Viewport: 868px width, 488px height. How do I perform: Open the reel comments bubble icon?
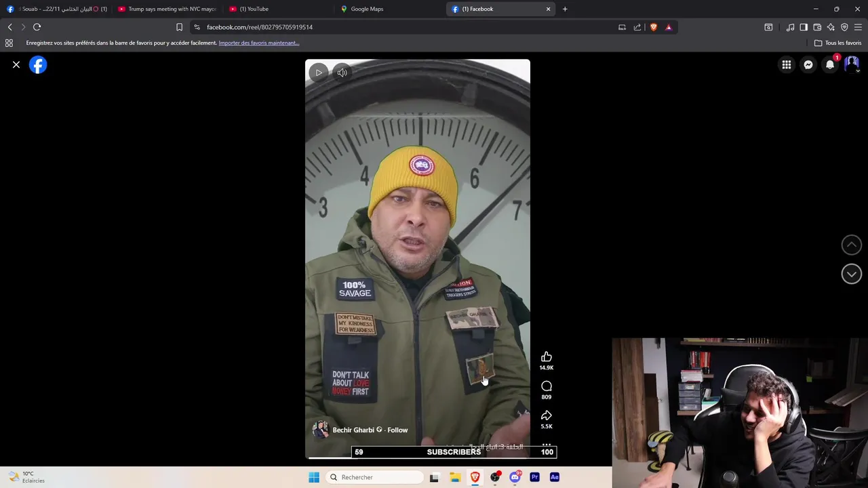[x=547, y=386]
